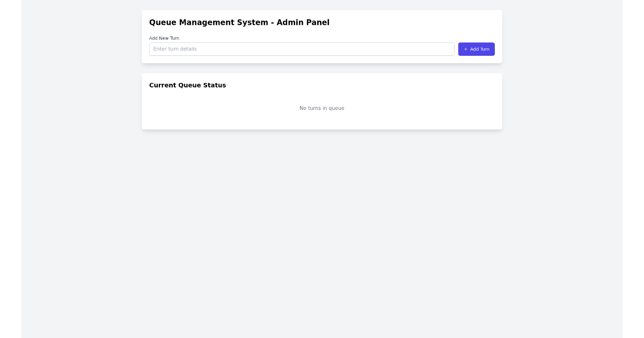Click the plus icon on Add Turn button
Viewport: 644px width, 338px height.
465,49
